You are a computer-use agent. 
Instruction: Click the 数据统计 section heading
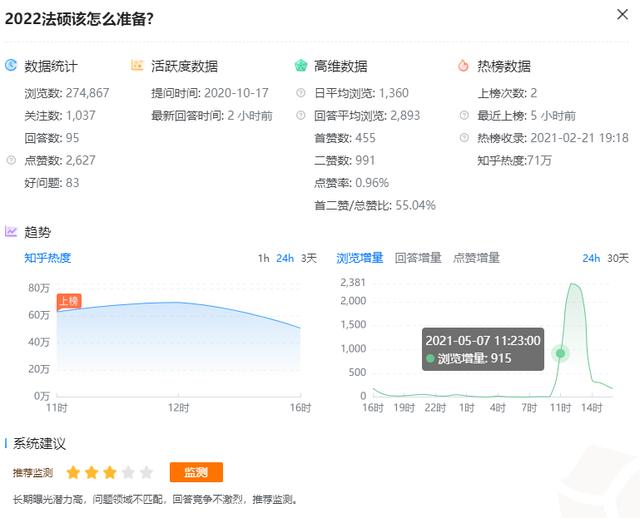tap(51, 66)
